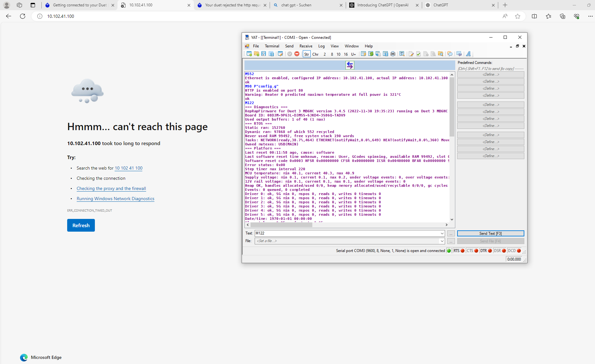This screenshot has height=364, width=595.
Task: Click the Save Terminal icon in YAT toolbar
Action: coord(264,54)
